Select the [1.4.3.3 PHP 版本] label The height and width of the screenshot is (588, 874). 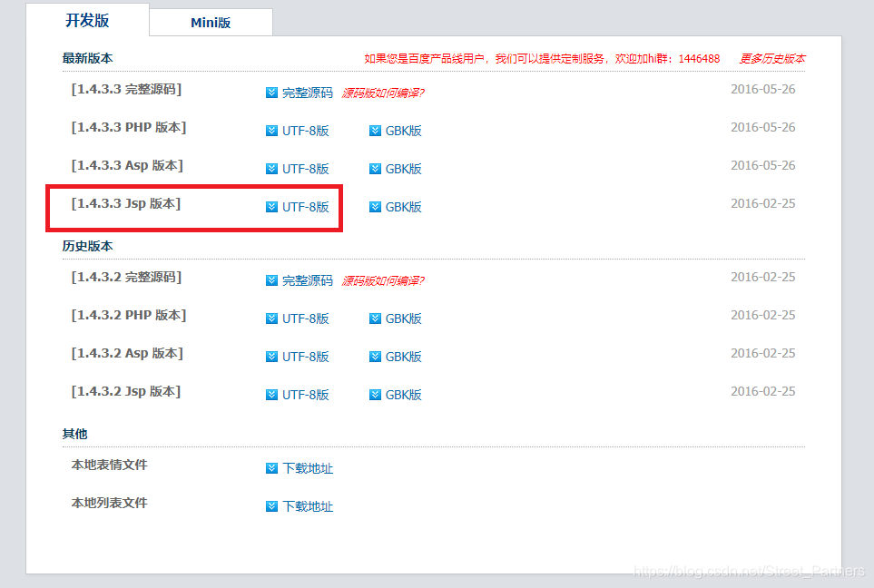(x=129, y=127)
